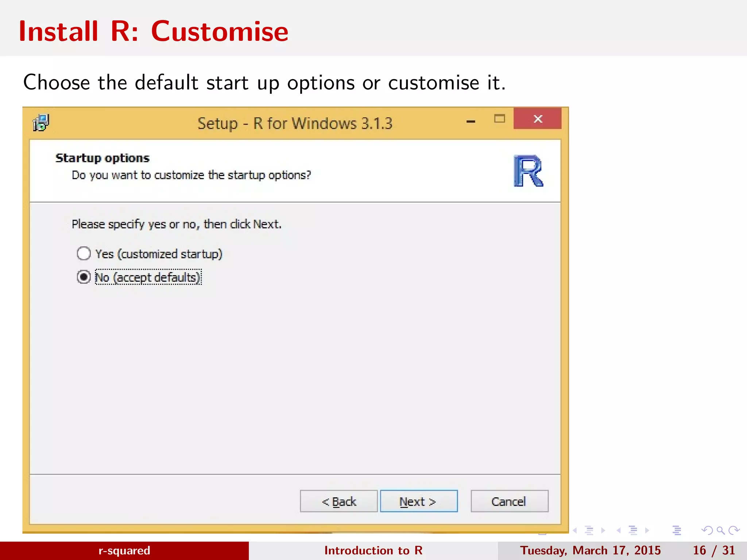Go back with the < Back button
747x560 pixels.
[338, 501]
